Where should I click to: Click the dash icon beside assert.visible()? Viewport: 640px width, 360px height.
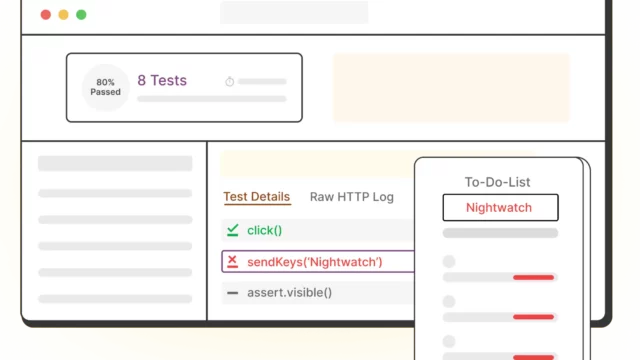pos(233,293)
